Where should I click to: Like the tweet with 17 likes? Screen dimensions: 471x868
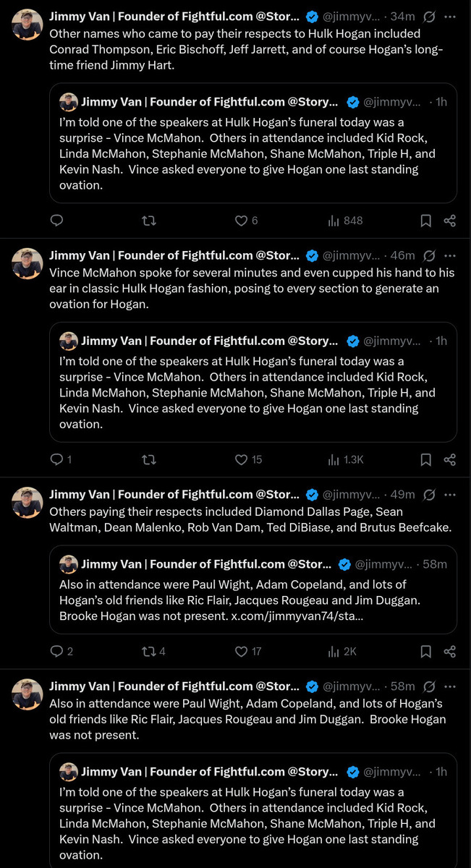[x=248, y=651]
